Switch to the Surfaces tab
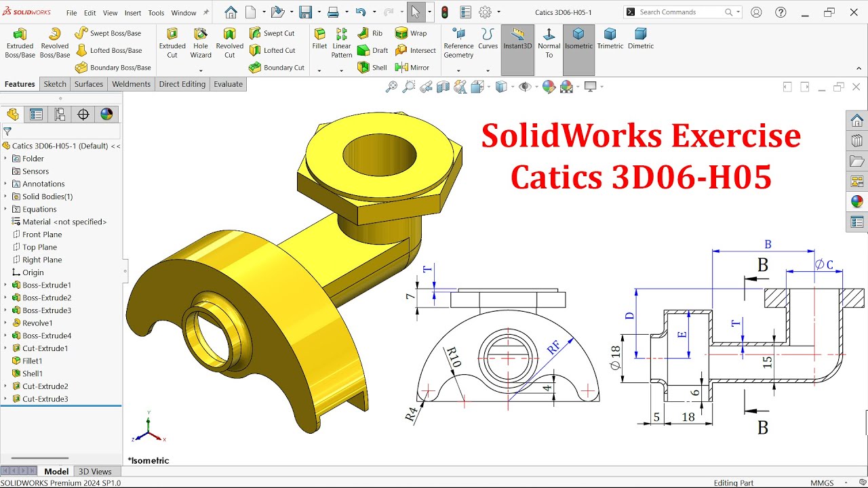This screenshot has width=868, height=488. click(89, 84)
